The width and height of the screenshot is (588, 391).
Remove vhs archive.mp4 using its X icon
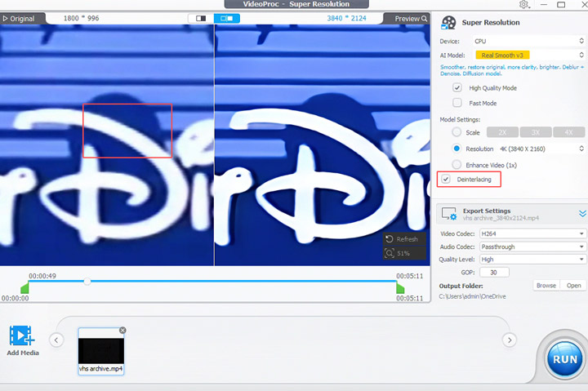[122, 331]
